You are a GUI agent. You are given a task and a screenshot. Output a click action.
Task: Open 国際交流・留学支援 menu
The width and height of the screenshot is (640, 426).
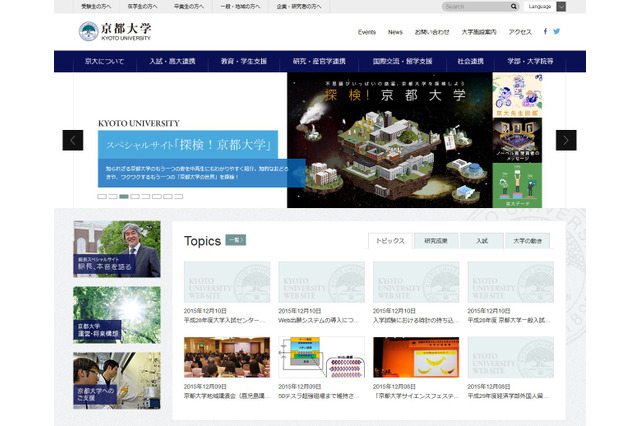402,62
